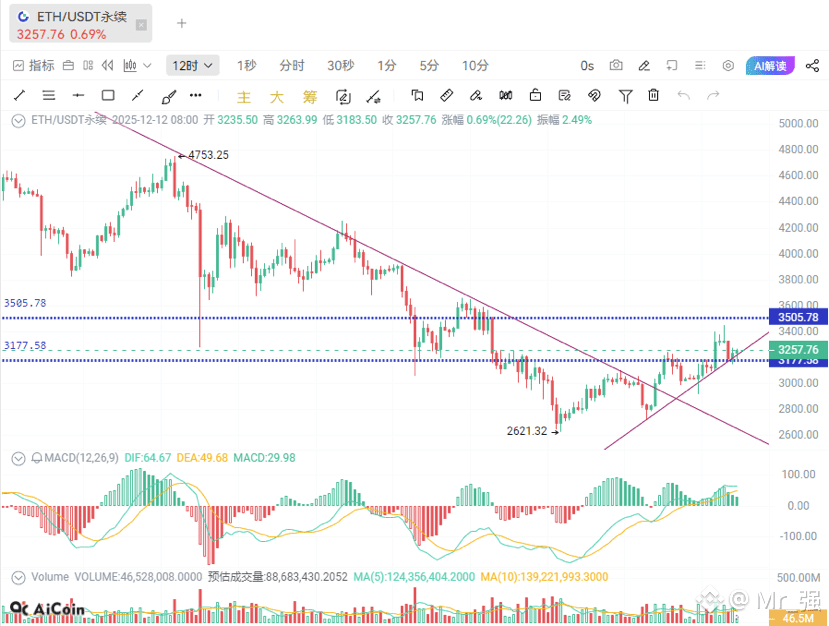Collapse the MACD(12,26,9) indicator panel
Viewport: 829px width, 626px height.
(19, 458)
